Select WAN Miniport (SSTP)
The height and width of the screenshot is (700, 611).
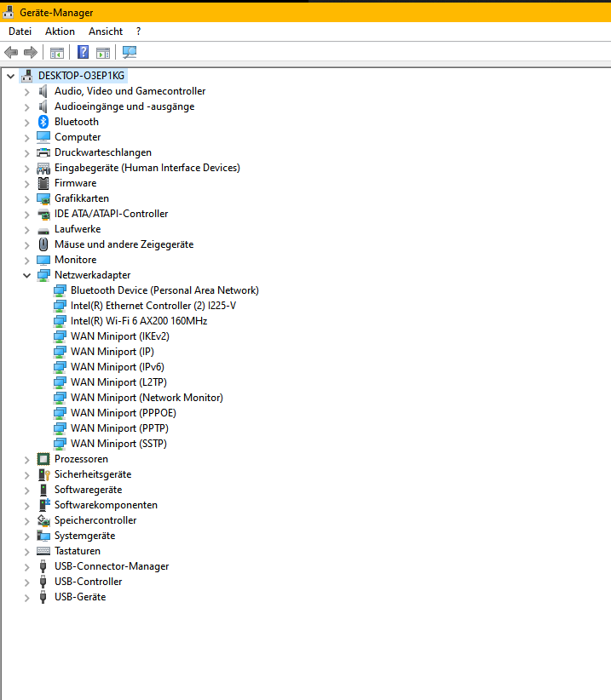coord(118,444)
